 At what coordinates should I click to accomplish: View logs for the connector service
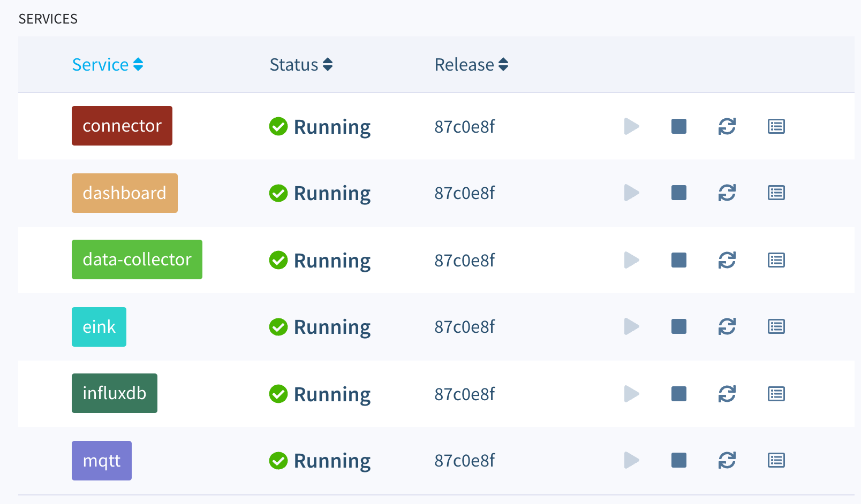tap(776, 126)
